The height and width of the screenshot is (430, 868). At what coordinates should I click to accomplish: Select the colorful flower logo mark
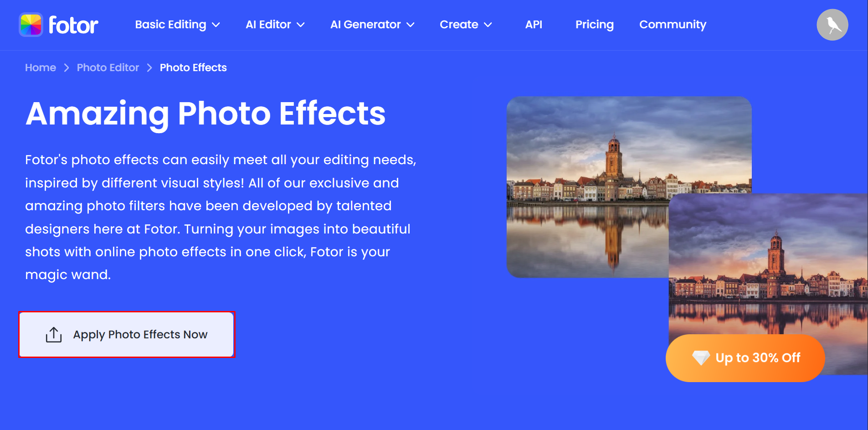30,24
